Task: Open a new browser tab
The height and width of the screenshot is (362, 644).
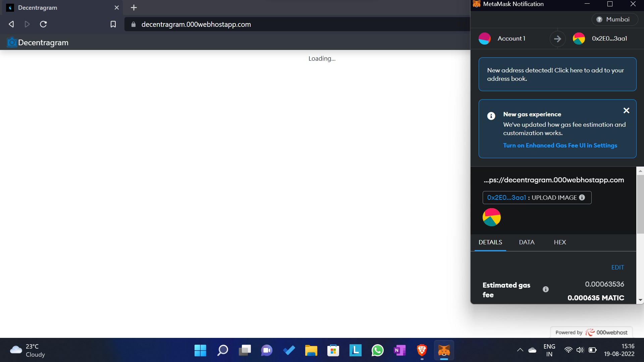Action: pos(134,7)
